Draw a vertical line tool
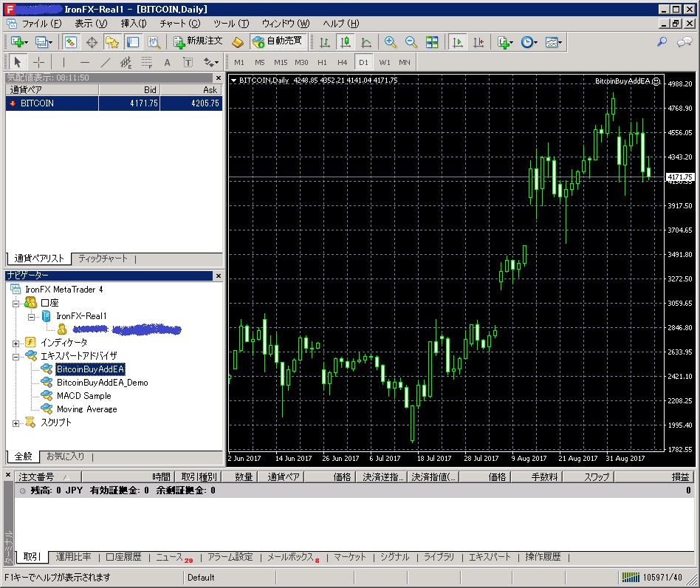 [64, 62]
